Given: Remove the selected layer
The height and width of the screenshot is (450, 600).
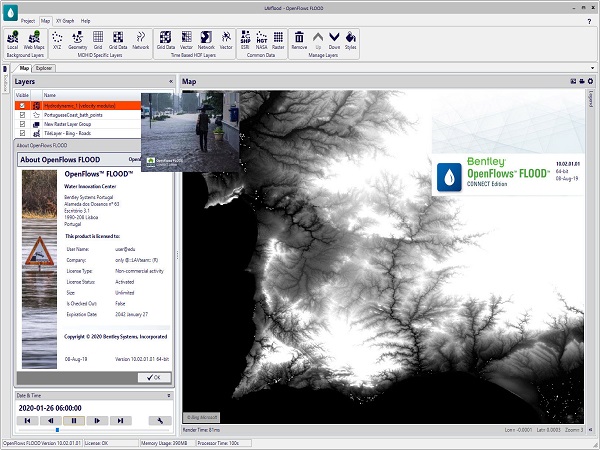Looking at the screenshot, I should click(299, 40).
